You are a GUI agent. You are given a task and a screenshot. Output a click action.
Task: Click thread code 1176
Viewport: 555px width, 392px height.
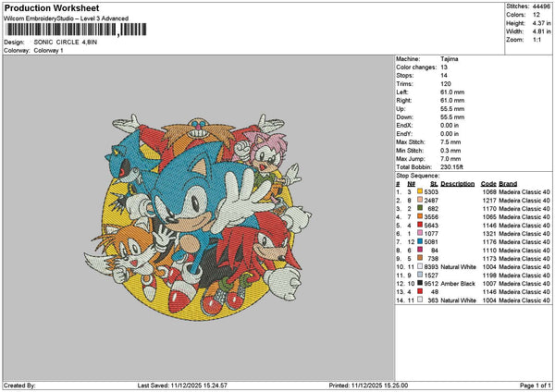(x=488, y=242)
